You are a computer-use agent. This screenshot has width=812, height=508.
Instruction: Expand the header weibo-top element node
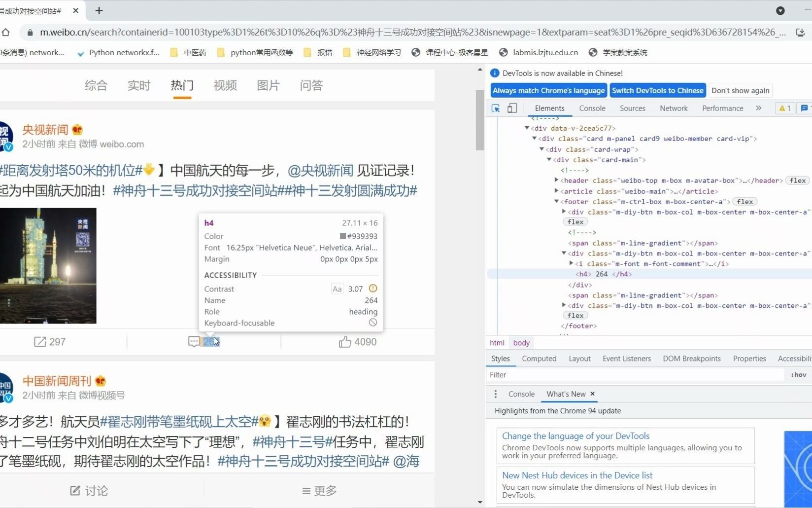pos(556,181)
